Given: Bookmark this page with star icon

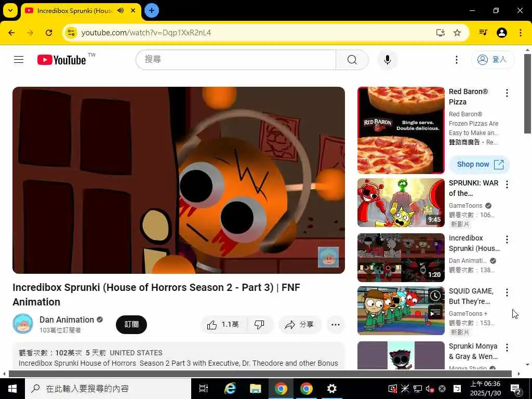Looking at the screenshot, I should (457, 33).
